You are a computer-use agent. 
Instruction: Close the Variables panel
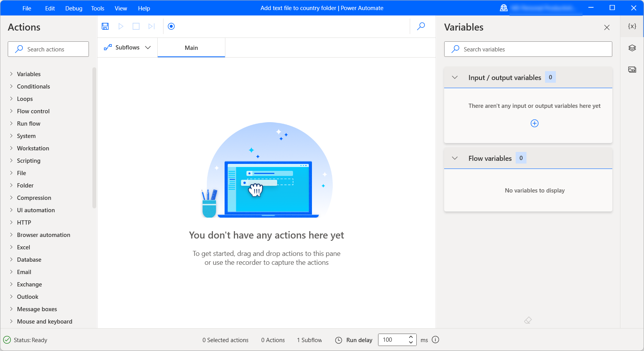tap(607, 27)
